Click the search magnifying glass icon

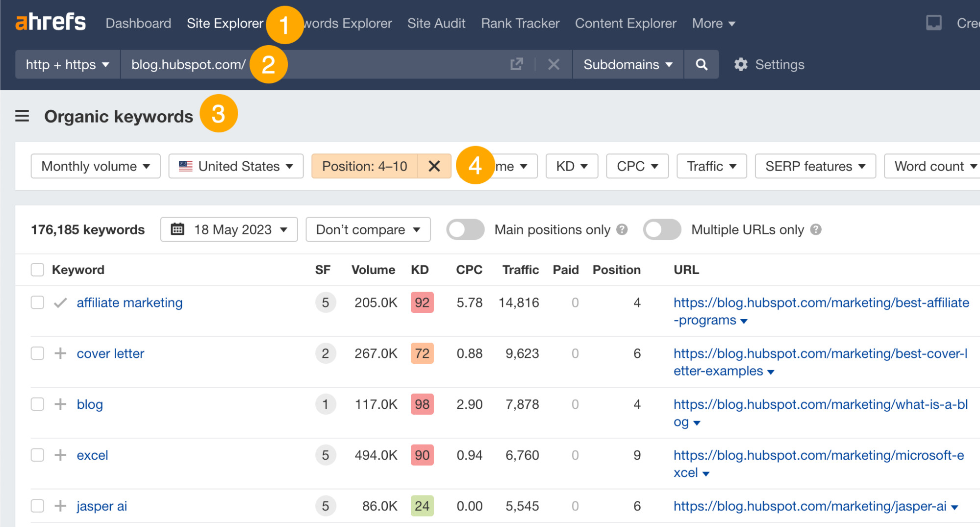pyautogui.click(x=701, y=64)
